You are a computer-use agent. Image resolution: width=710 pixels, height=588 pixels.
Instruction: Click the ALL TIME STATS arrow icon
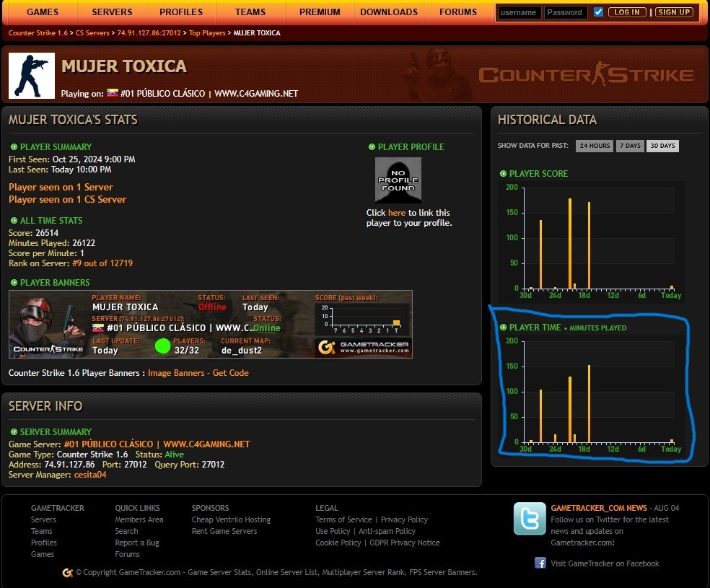(14, 221)
